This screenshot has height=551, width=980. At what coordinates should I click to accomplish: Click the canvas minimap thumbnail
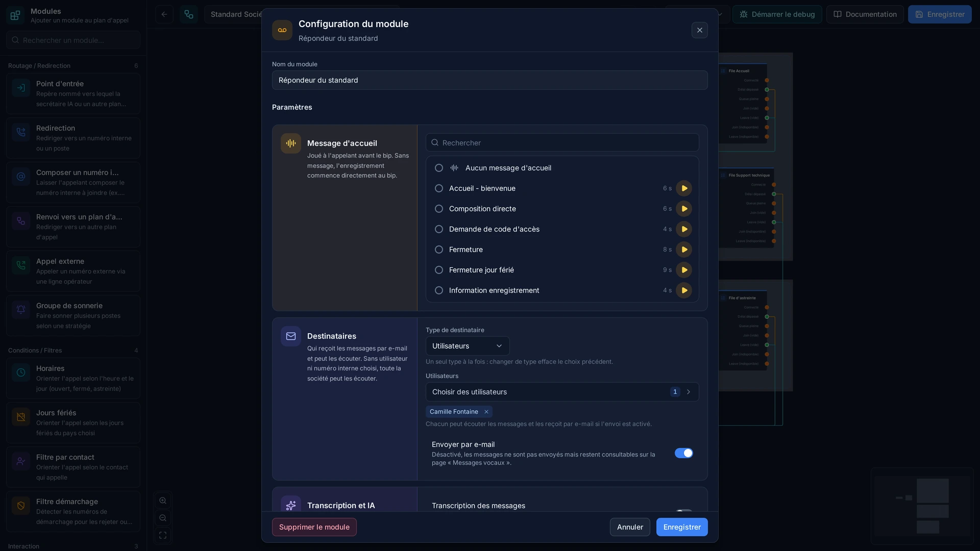pyautogui.click(x=922, y=506)
